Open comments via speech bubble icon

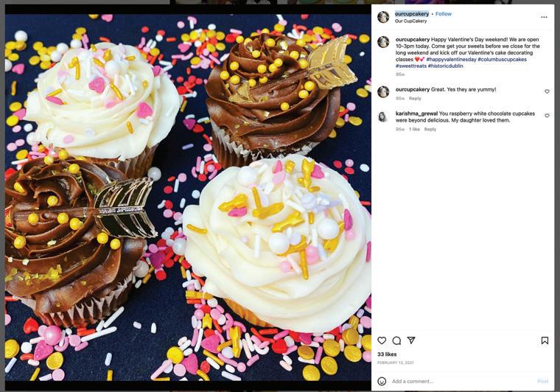396,340
